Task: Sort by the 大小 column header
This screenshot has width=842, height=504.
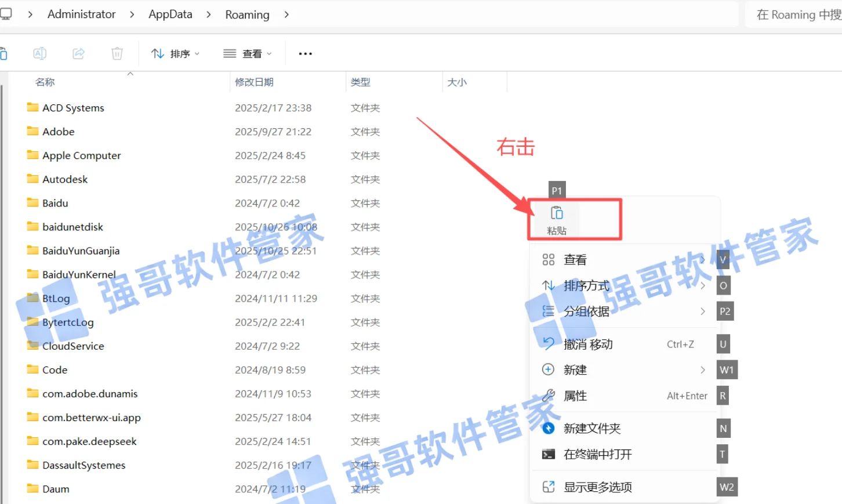Action: (x=457, y=82)
